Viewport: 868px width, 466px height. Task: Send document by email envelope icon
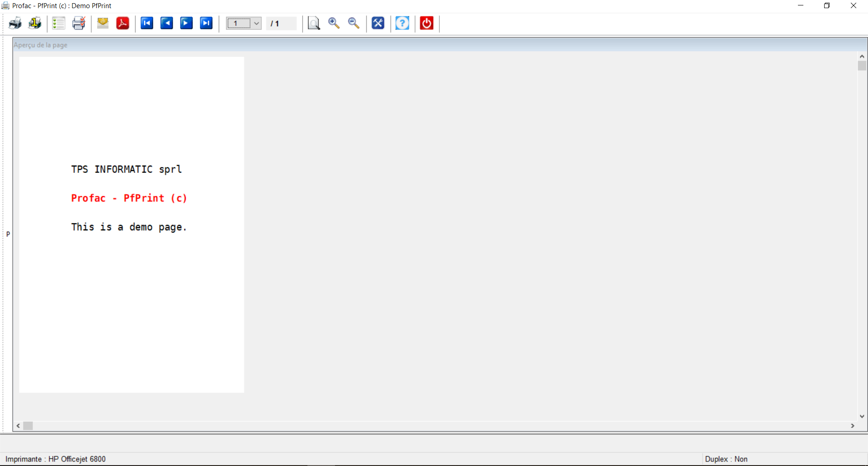click(x=103, y=23)
